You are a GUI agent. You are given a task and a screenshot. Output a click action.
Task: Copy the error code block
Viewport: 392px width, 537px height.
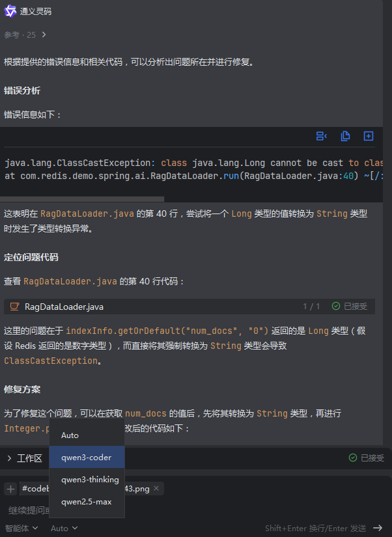(x=345, y=136)
